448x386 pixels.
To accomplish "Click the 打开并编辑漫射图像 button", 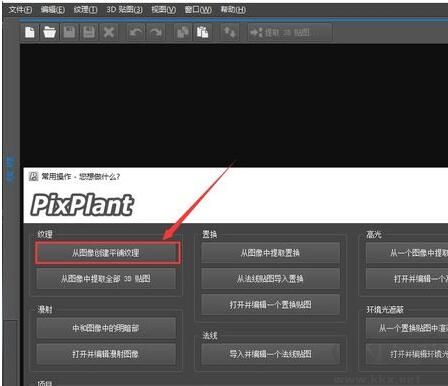I will click(106, 354).
